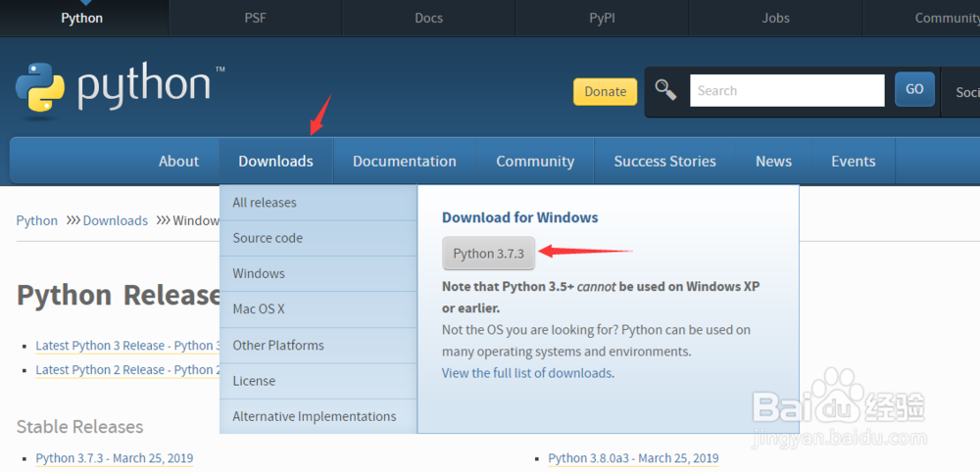The width and height of the screenshot is (980, 472).
Task: Select Windows in Downloads dropdown
Action: (318, 273)
